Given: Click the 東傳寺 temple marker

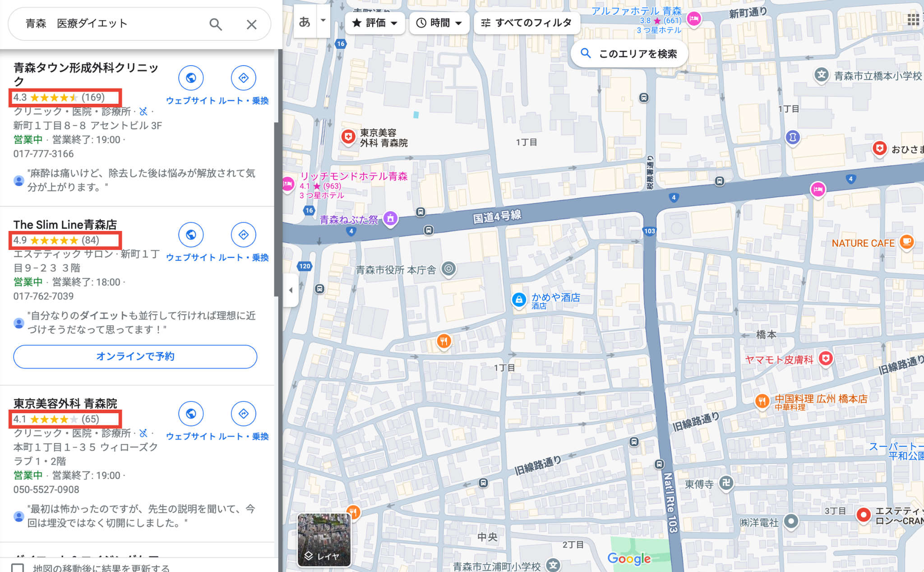Looking at the screenshot, I should tap(726, 483).
